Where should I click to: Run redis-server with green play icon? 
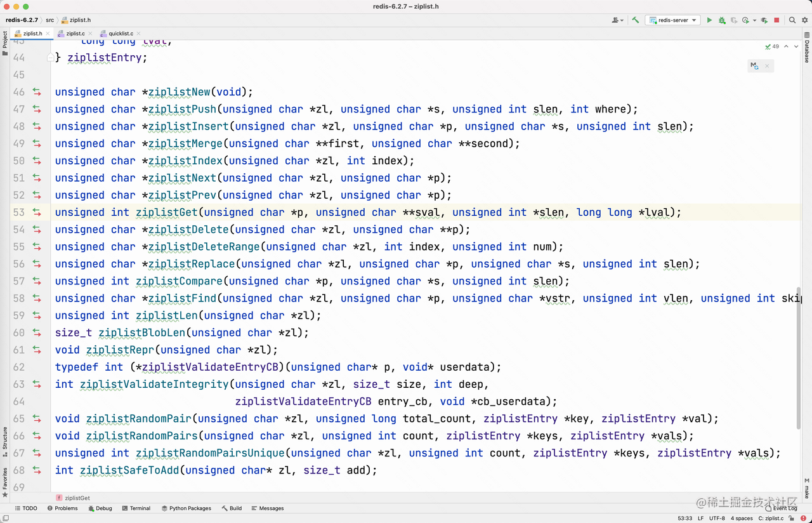[710, 20]
